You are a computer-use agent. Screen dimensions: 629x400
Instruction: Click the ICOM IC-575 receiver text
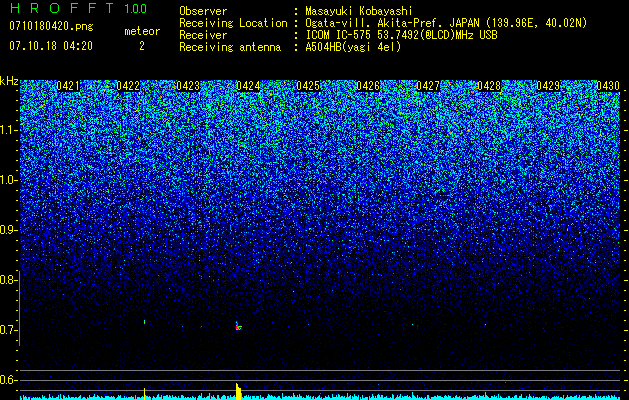pos(401,35)
